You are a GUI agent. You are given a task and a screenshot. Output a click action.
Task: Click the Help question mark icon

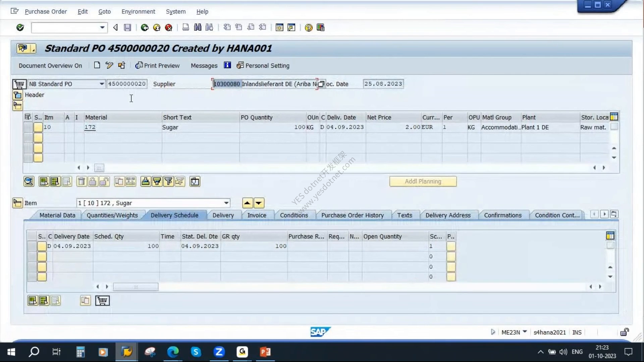(309, 27)
